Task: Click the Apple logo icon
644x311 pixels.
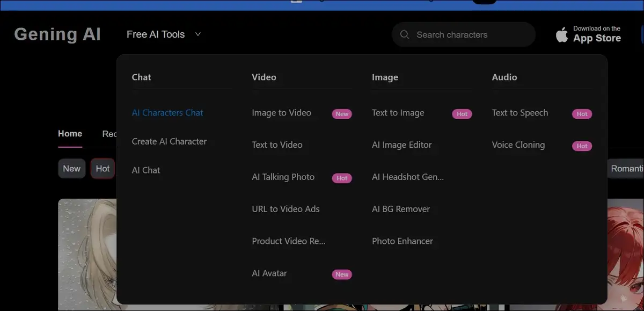Action: point(562,34)
